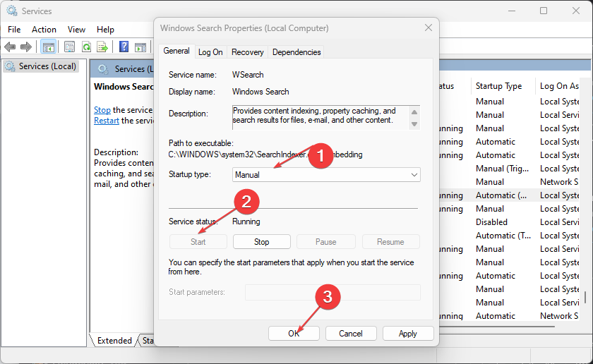
Task: Click the Refresh toolbar icon
Action: pyautogui.click(x=87, y=47)
